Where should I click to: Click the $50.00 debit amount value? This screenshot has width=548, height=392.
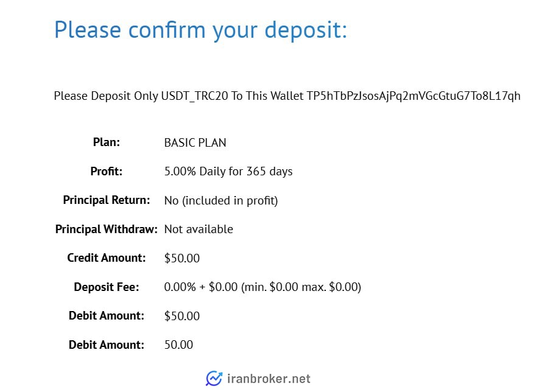181,316
